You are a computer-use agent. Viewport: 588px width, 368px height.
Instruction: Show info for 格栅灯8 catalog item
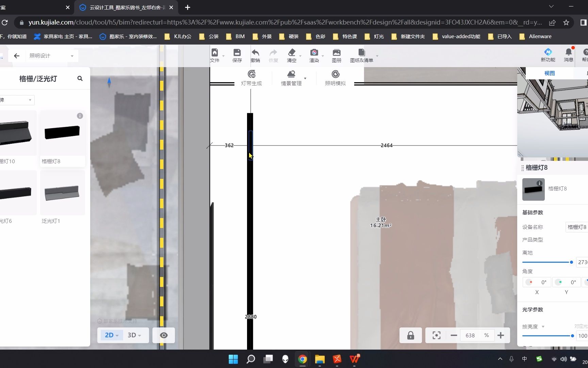(80, 116)
